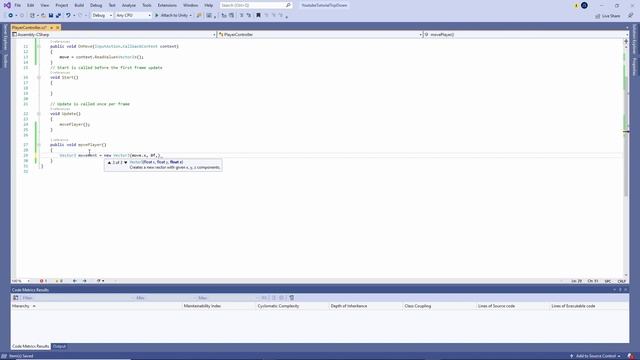This screenshot has width=640, height=360.
Task: Open the View menu
Action: (x=44, y=5)
